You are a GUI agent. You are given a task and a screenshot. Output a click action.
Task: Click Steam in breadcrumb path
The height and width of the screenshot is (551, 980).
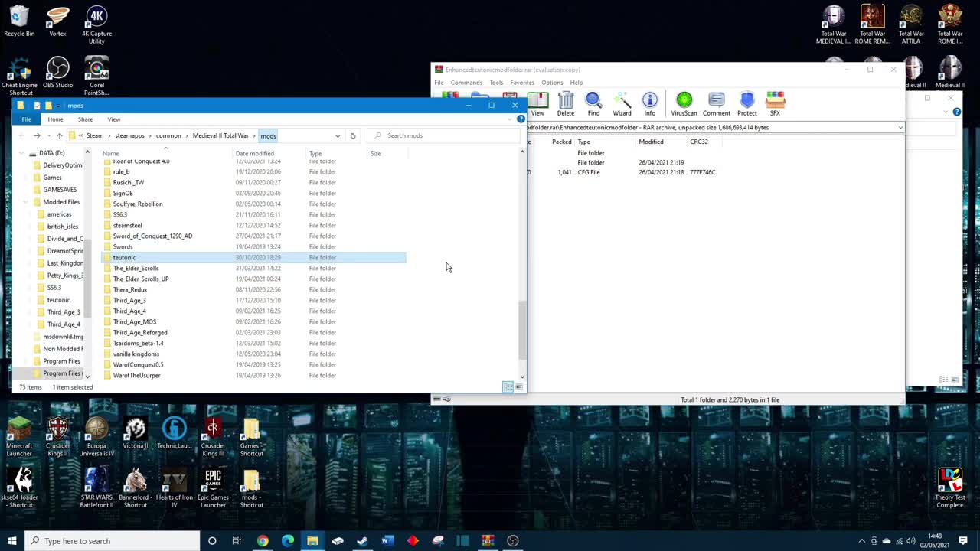click(x=95, y=135)
